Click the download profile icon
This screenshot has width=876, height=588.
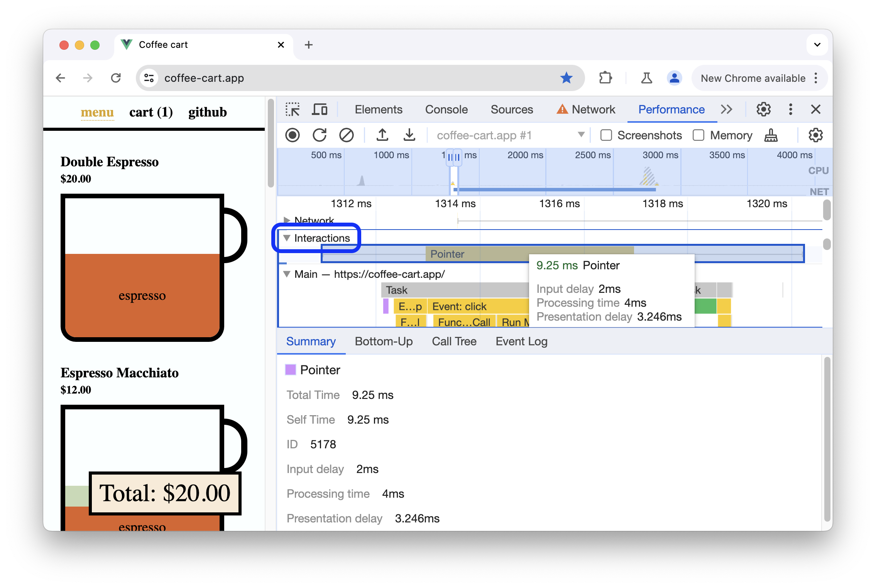pyautogui.click(x=409, y=135)
